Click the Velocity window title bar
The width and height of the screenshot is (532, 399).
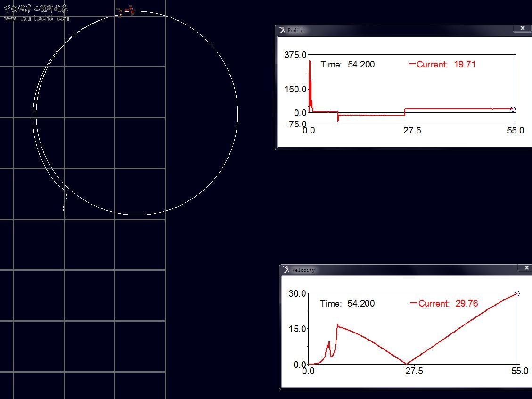pos(401,270)
